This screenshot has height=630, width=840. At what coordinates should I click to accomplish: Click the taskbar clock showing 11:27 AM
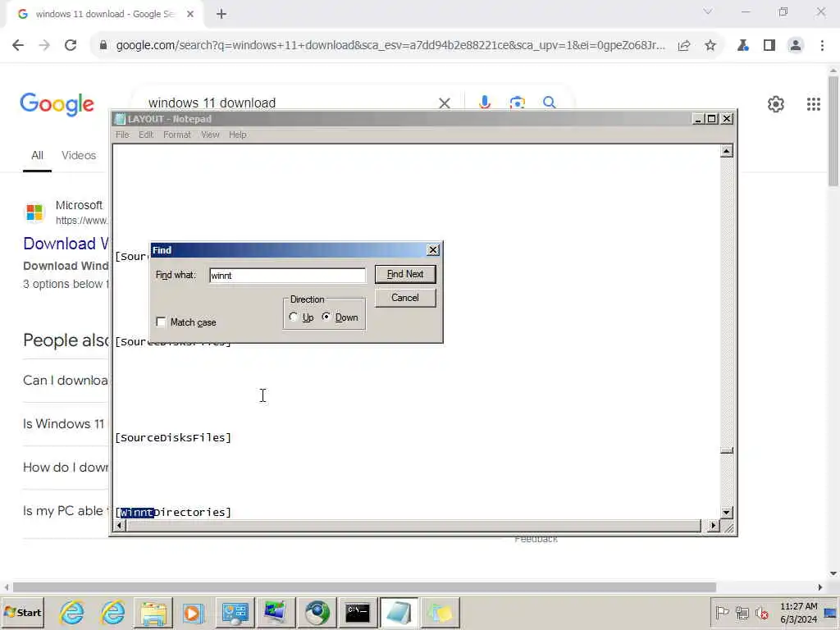[x=798, y=613]
